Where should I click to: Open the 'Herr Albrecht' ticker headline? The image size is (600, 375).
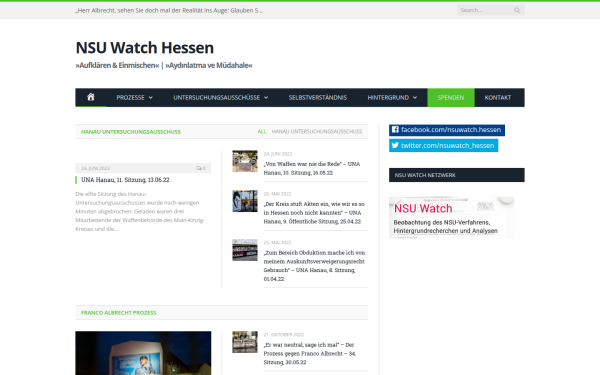169,10
